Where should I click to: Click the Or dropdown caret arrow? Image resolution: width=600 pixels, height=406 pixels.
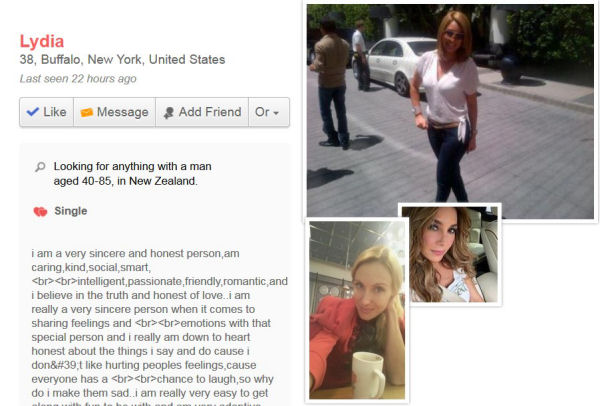[276, 113]
